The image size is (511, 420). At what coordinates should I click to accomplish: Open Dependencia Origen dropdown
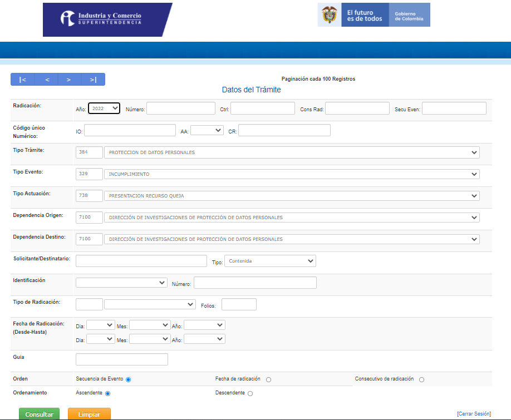292,218
